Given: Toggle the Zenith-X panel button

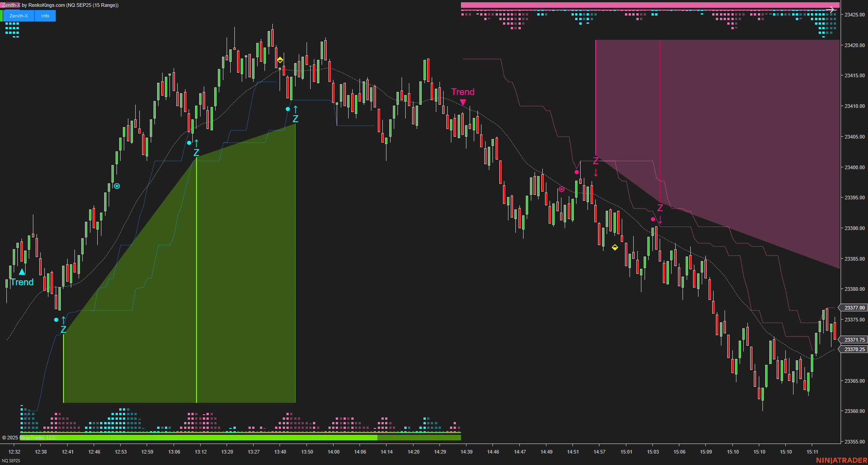Looking at the screenshot, I should tap(19, 16).
